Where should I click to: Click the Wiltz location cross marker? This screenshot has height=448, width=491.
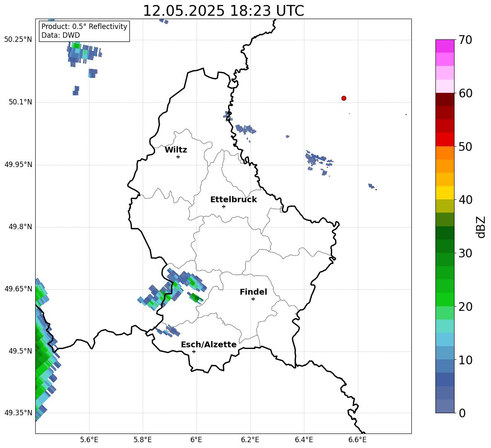[178, 157]
